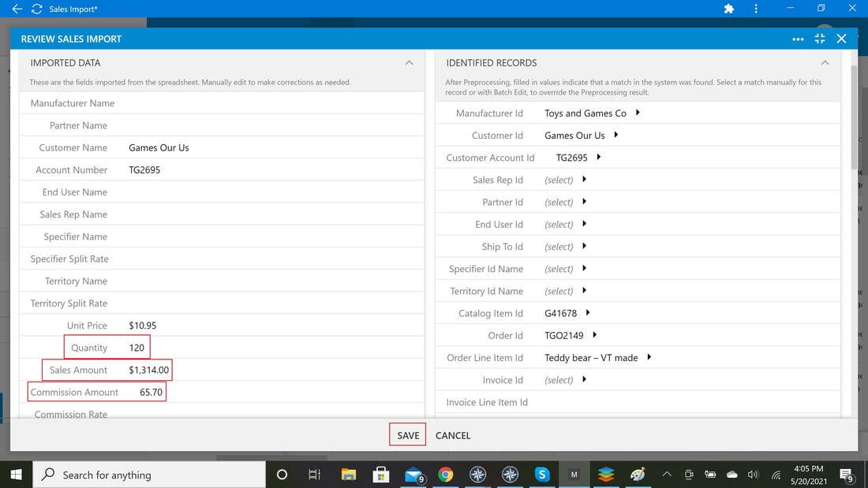Open the dialog's horizontal ellipsis menu
Viewport: 868px width, 488px height.
pyautogui.click(x=798, y=39)
